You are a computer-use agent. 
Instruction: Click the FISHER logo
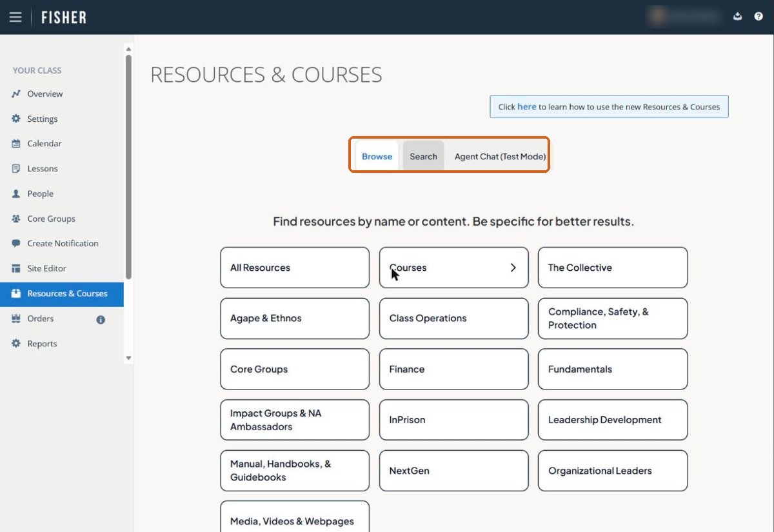[64, 17]
